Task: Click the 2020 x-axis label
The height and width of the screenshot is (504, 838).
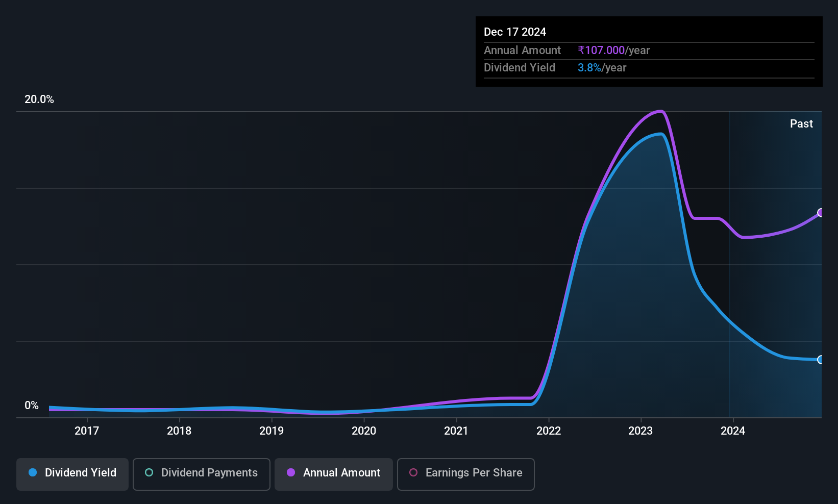Action: (364, 431)
